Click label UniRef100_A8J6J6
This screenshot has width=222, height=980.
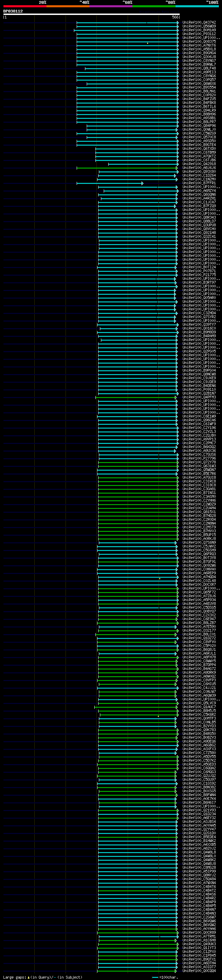pos(199,168)
